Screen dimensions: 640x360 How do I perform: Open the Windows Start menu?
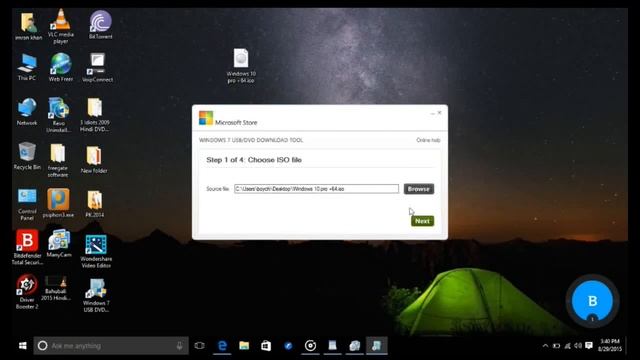(23, 346)
